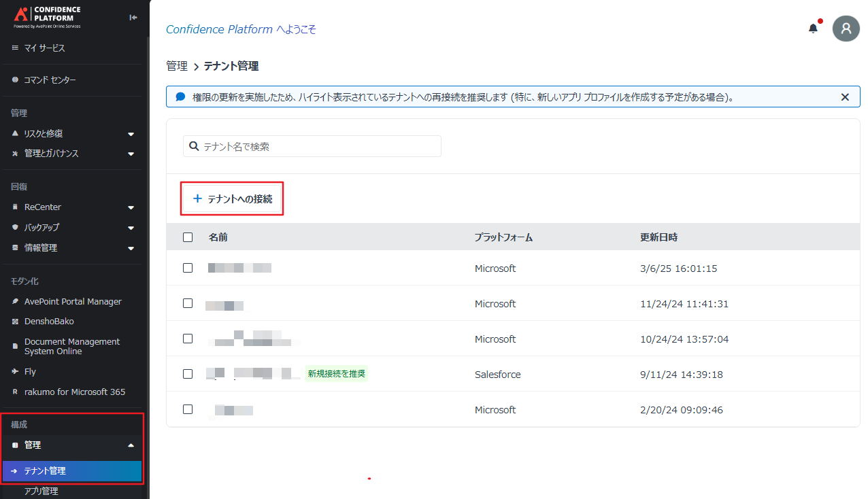Dismiss the permissions notice with X
The height and width of the screenshot is (499, 868).
pyautogui.click(x=845, y=97)
